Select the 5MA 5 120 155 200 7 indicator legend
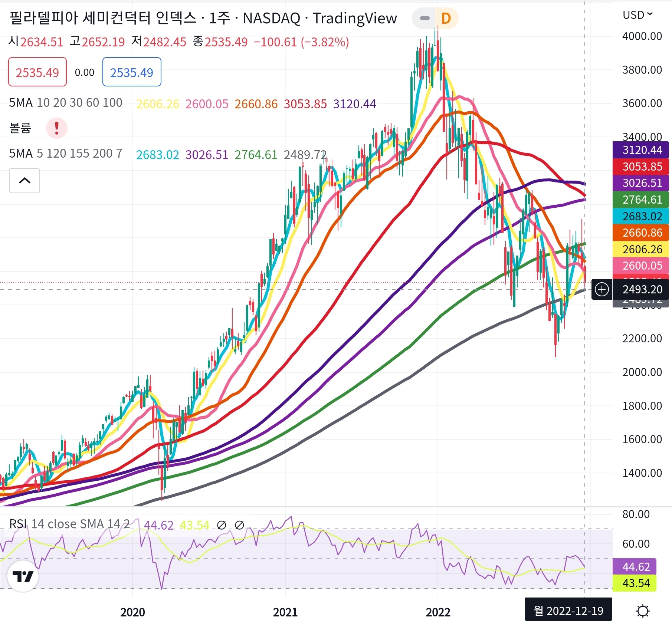Screen dimensions: 672x622 click(x=66, y=154)
